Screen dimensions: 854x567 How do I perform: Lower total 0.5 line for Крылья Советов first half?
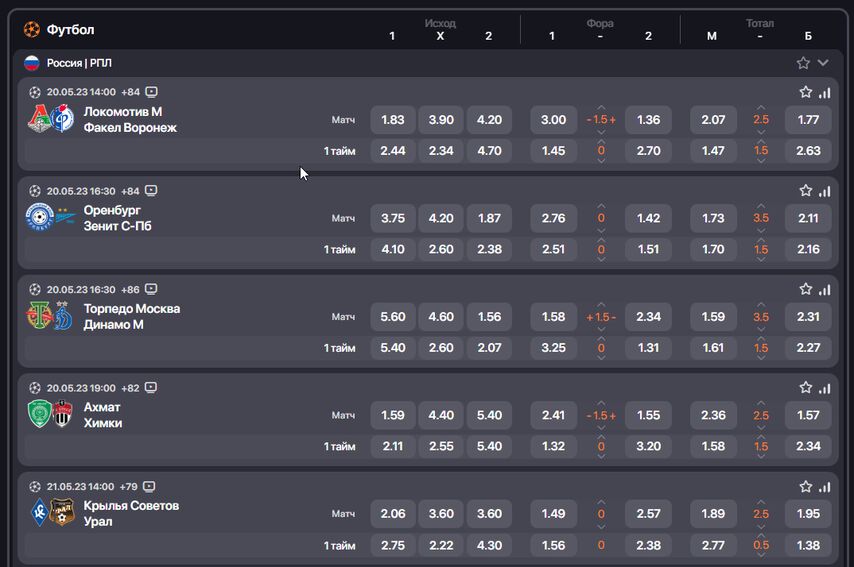click(761, 556)
